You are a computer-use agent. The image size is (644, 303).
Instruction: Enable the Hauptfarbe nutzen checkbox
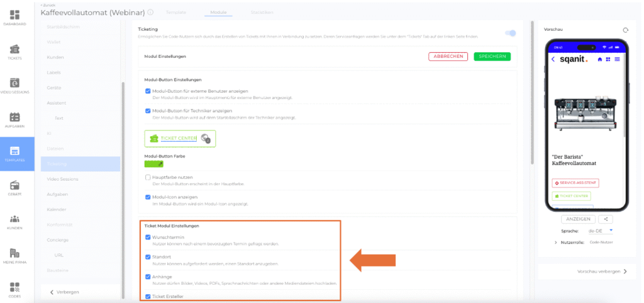148,178
